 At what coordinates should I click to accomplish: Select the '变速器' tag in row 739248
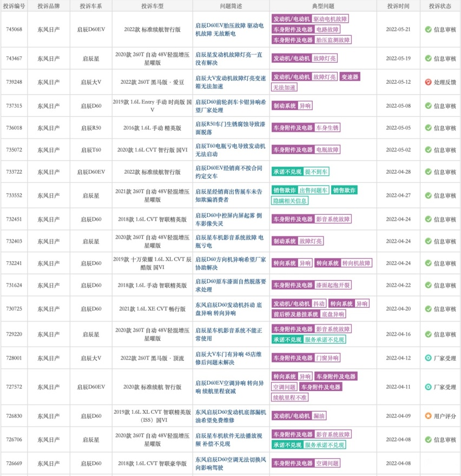click(350, 77)
